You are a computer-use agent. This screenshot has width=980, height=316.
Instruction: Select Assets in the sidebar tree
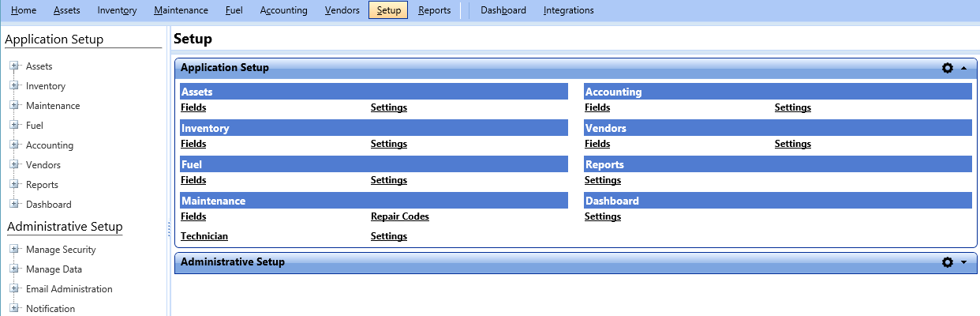point(39,66)
